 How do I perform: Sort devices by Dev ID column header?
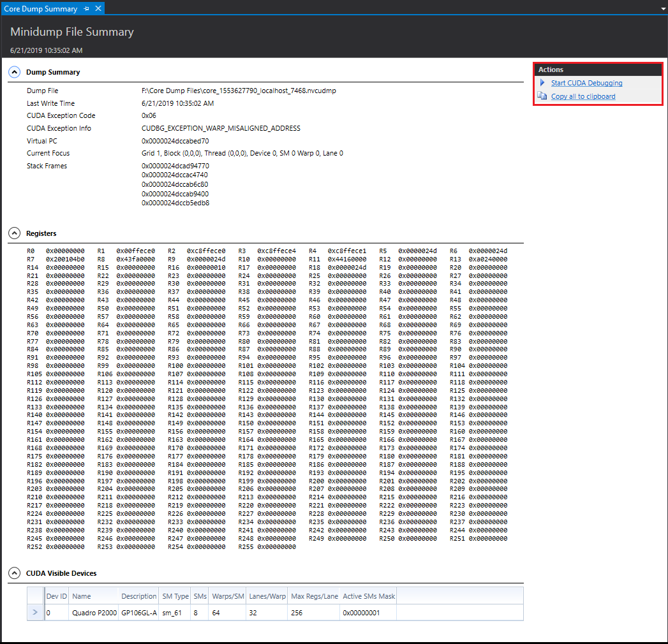[57, 596]
